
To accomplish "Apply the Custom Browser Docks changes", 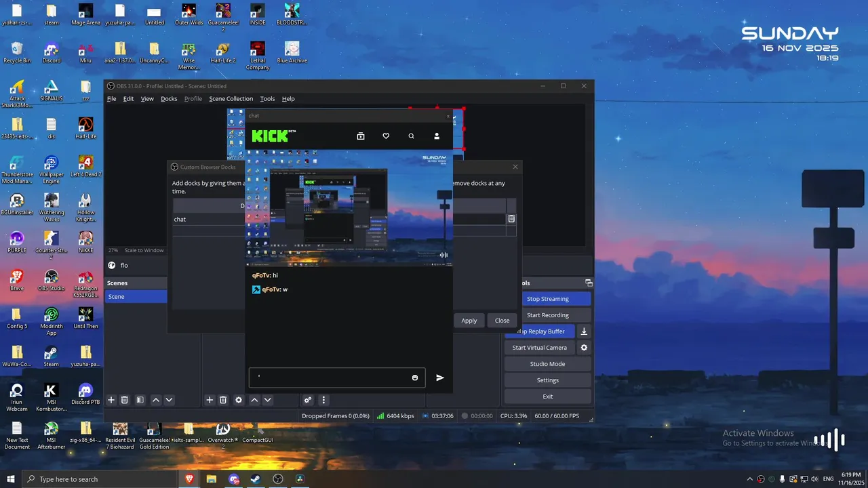I will (x=469, y=321).
